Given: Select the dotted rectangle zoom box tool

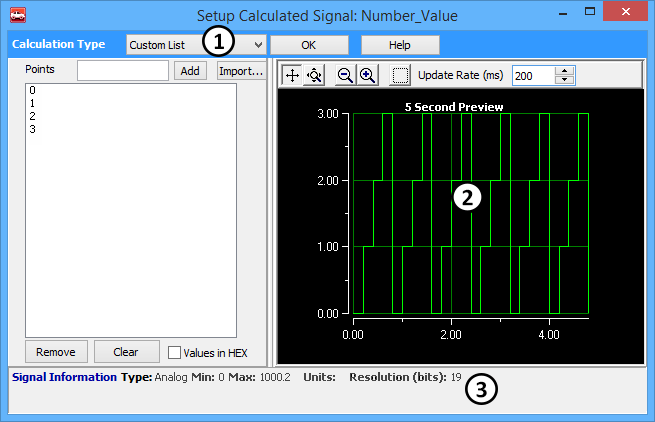Looking at the screenshot, I should [400, 75].
